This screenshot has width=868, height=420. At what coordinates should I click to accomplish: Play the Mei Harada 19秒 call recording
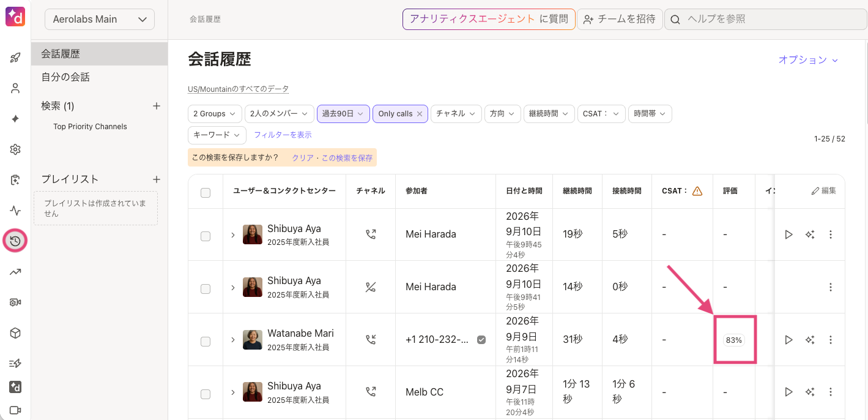(x=788, y=234)
